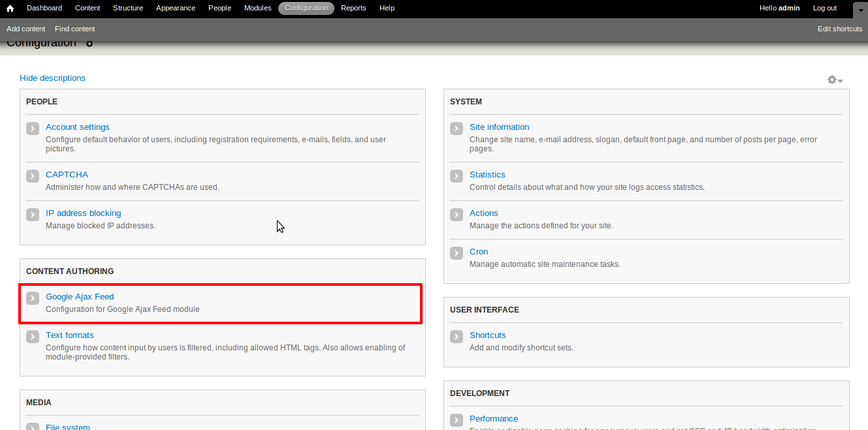Click 'Administer how and where CAPTCHAs are used.' text
Screen dimensions: 868x430
point(133,187)
